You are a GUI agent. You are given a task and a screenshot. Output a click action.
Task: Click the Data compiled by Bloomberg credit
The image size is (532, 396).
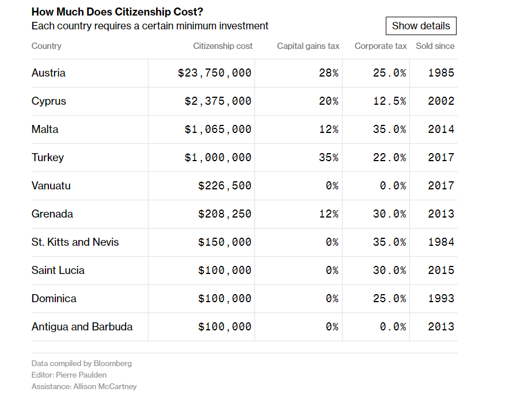pos(82,363)
